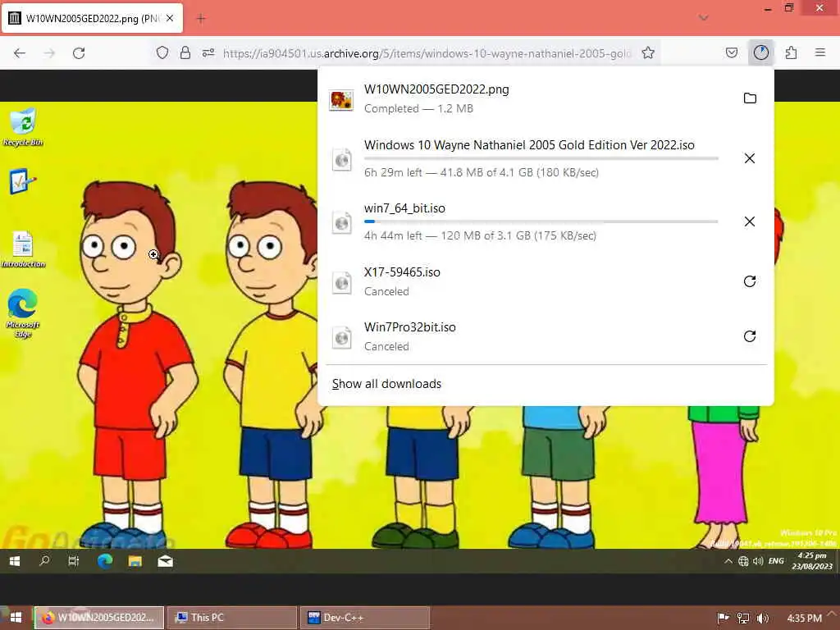Save page to Pocket
Image resolution: width=840 pixels, height=630 pixels.
click(732, 52)
